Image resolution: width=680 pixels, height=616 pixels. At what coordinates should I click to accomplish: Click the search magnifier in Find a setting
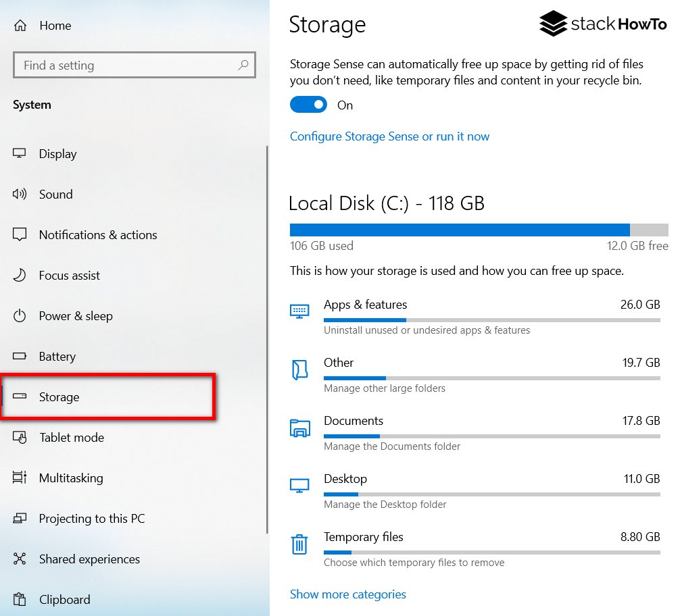click(243, 65)
